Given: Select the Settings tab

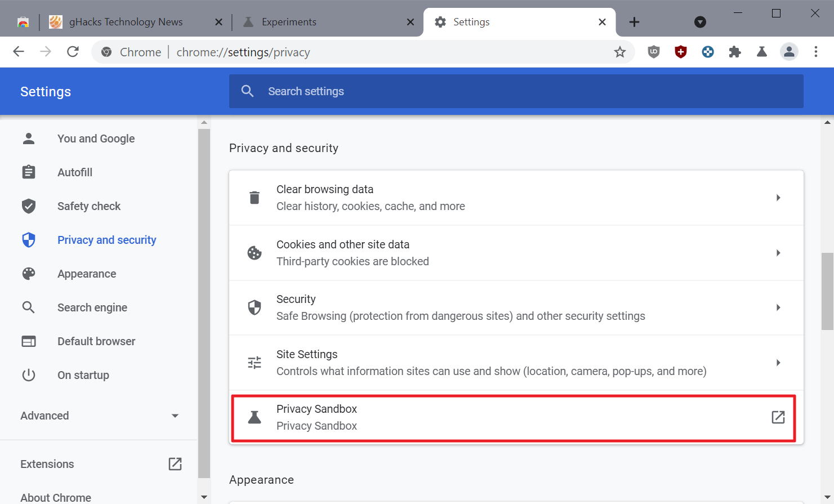Looking at the screenshot, I should [518, 22].
